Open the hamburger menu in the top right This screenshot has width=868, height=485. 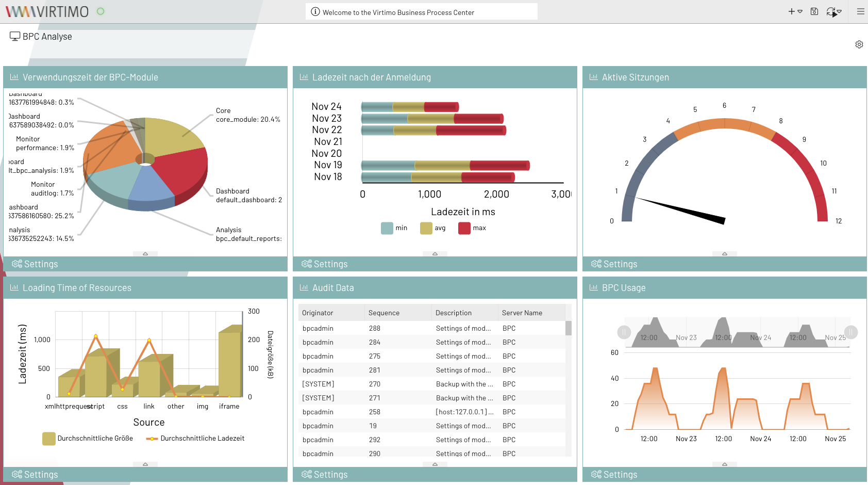pyautogui.click(x=860, y=11)
